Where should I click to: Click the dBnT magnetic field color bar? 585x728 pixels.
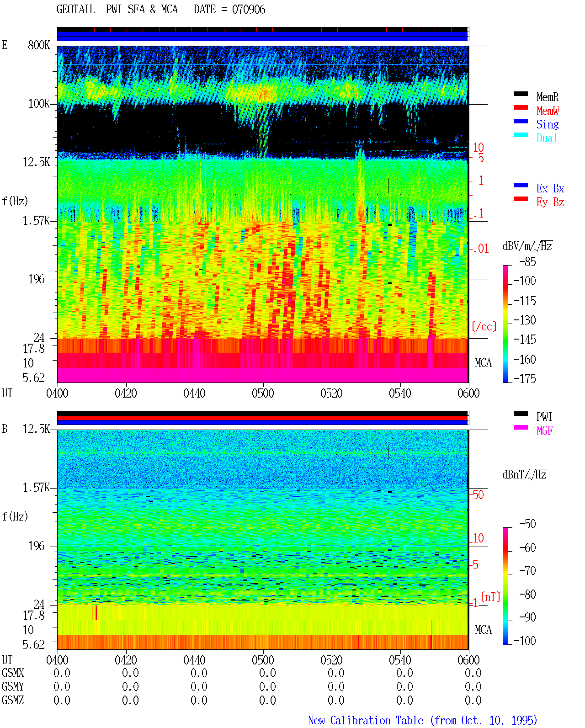tap(505, 586)
